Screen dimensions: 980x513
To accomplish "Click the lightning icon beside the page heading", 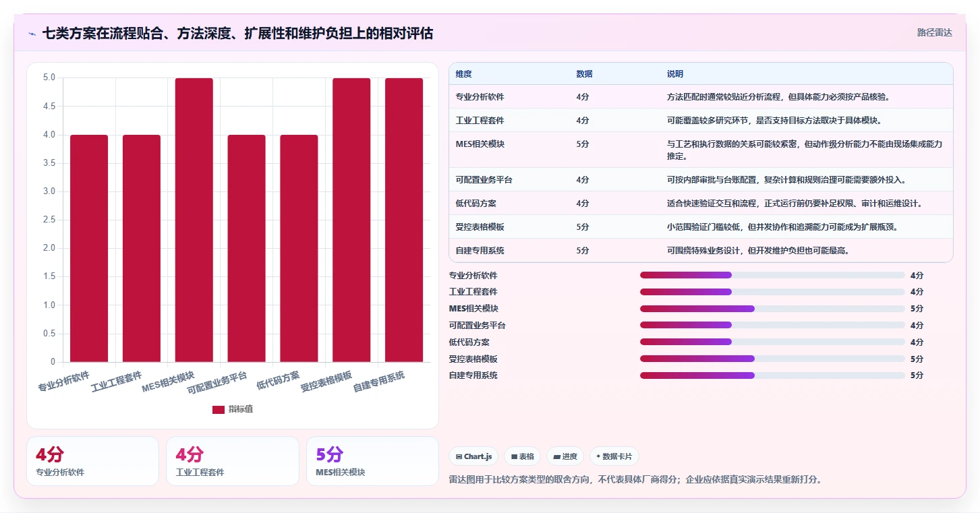I will coord(32,33).
